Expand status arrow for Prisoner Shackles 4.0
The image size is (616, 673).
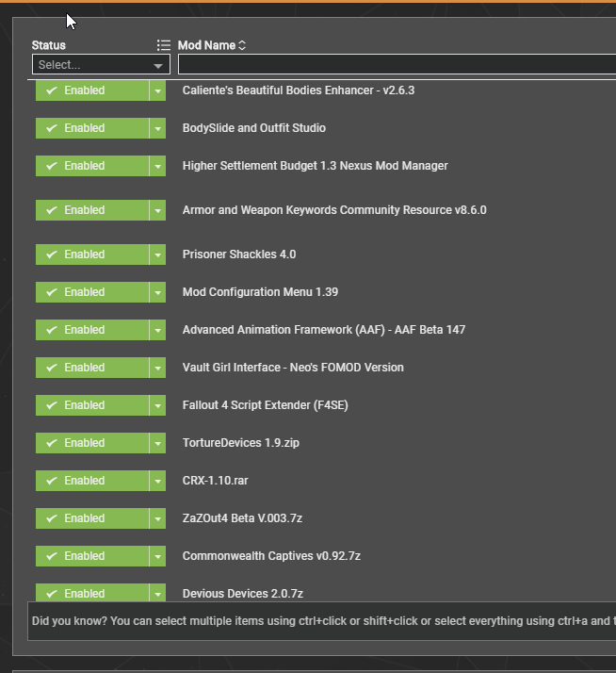[x=157, y=254]
